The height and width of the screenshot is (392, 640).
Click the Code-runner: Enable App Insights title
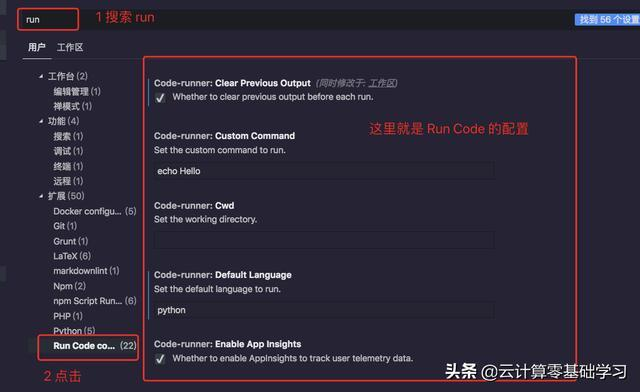click(x=227, y=344)
